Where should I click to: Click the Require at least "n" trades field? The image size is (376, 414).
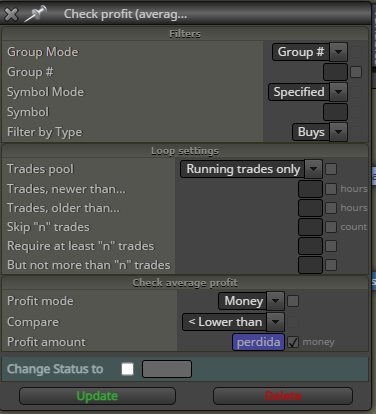(310, 246)
